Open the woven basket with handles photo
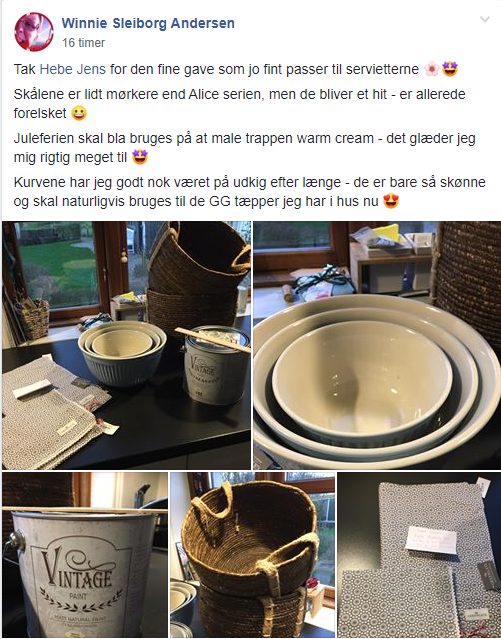This screenshot has width=501, height=639. 252,555
